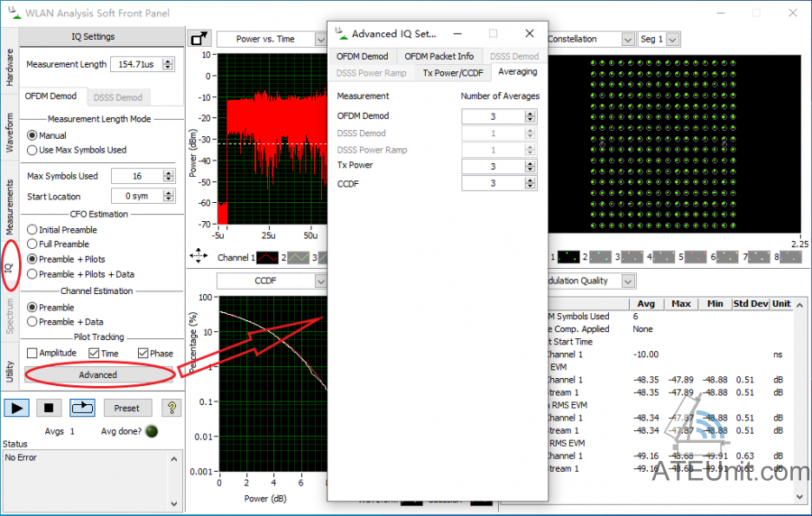This screenshot has width=812, height=516.
Task: Select constellation trace 6 swatch
Action: point(727,257)
